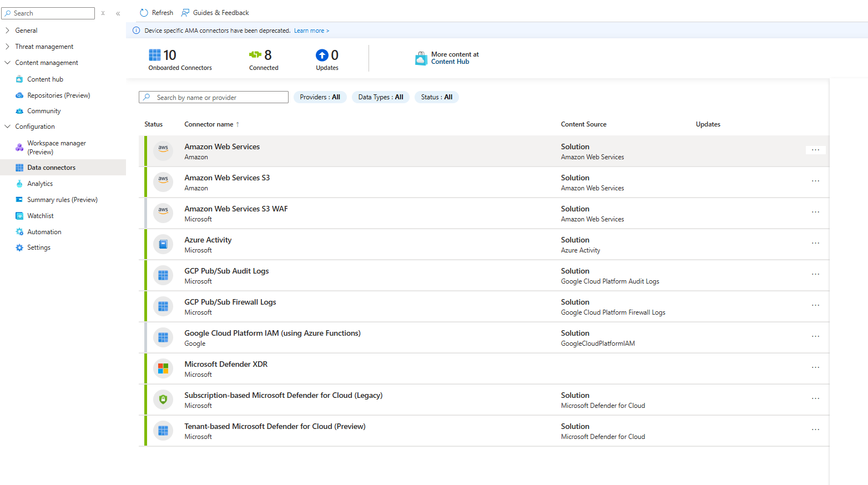Collapse the Configuration section
Viewport: 868px width, 485px height.
point(7,127)
